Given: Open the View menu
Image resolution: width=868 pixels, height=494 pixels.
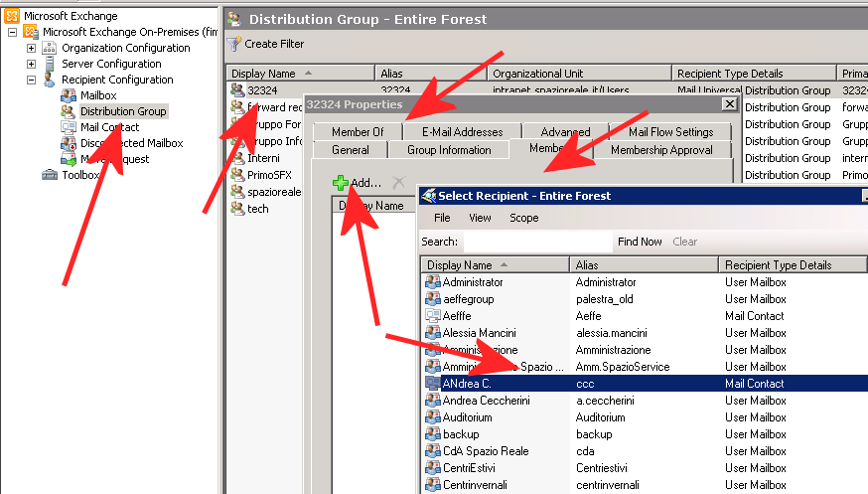Looking at the screenshot, I should pos(480,218).
